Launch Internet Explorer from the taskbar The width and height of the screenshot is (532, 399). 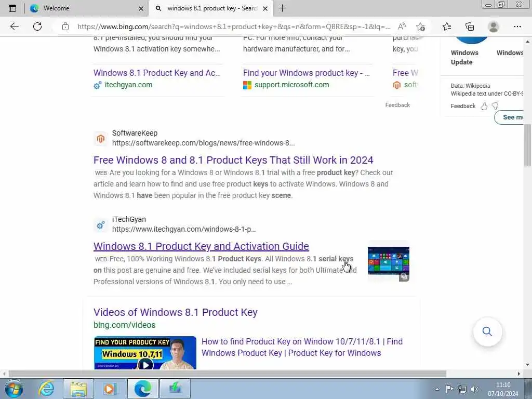click(x=46, y=389)
